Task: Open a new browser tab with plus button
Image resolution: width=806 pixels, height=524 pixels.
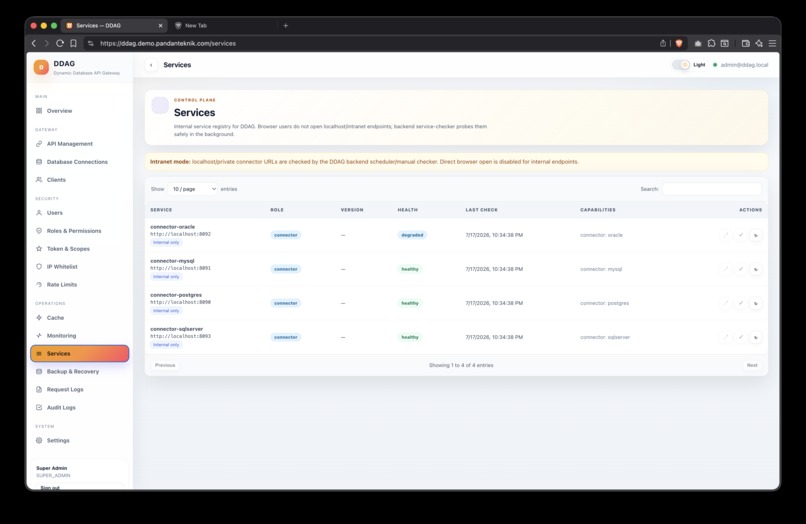Action: click(286, 25)
